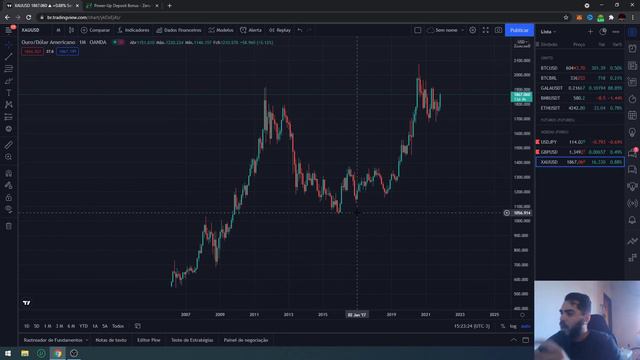Open the USD currency dropdown on price axis
This screenshot has height=360, width=640.
tap(522, 42)
